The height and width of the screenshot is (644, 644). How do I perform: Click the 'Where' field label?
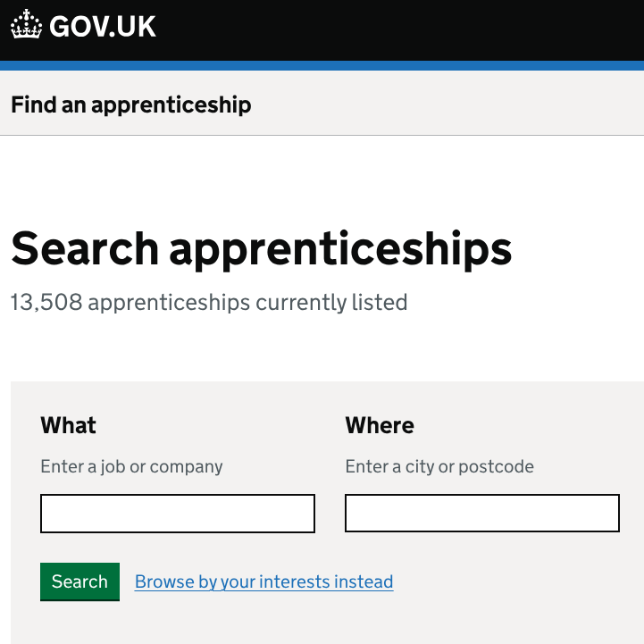coord(380,425)
